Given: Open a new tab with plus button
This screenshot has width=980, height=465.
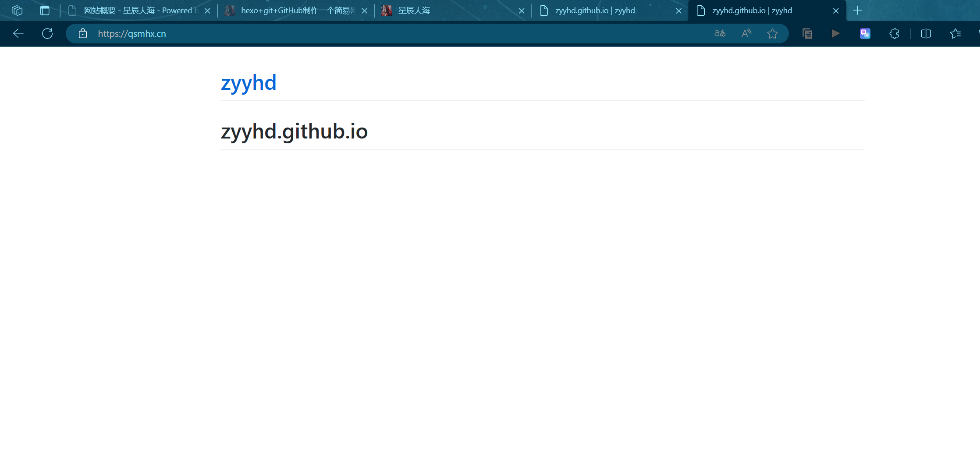Looking at the screenshot, I should pyautogui.click(x=858, y=11).
